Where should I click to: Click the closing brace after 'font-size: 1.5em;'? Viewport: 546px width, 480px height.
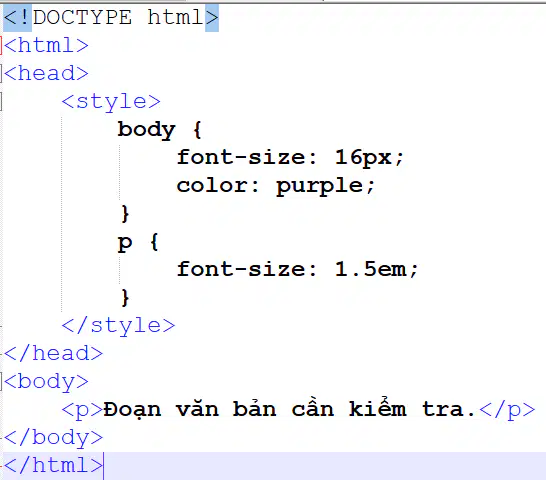point(125,298)
